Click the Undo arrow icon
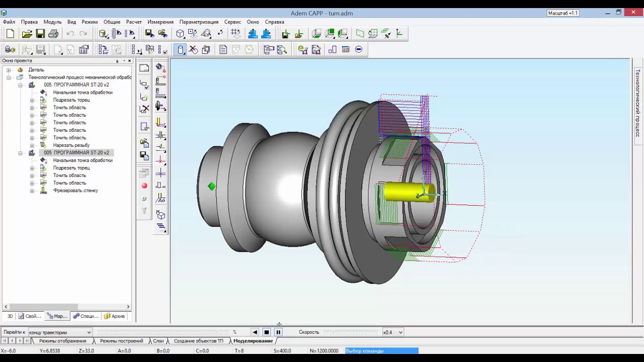Screen dimensions: 644x362 point(70,34)
